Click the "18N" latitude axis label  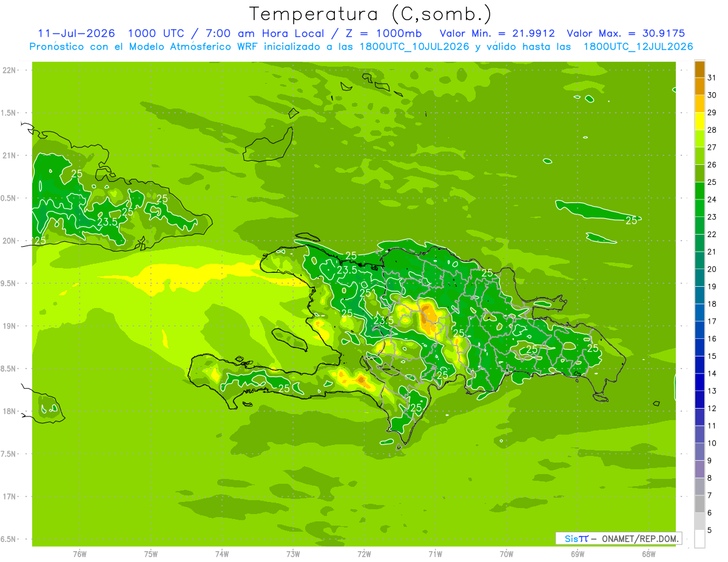point(10,412)
